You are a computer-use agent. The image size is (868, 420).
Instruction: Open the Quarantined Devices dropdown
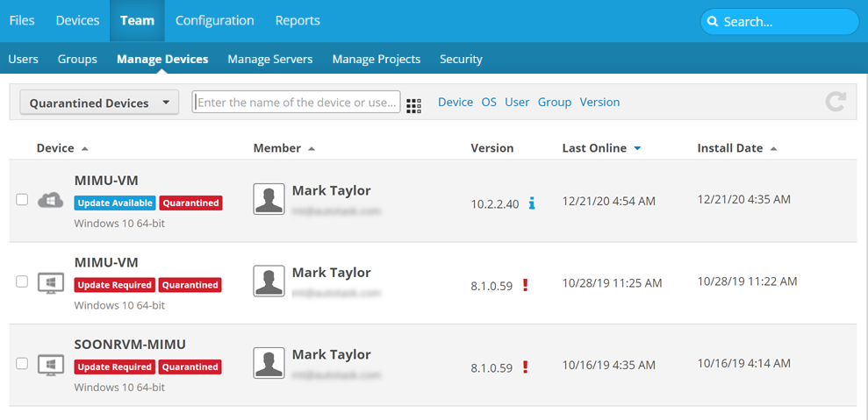(99, 103)
